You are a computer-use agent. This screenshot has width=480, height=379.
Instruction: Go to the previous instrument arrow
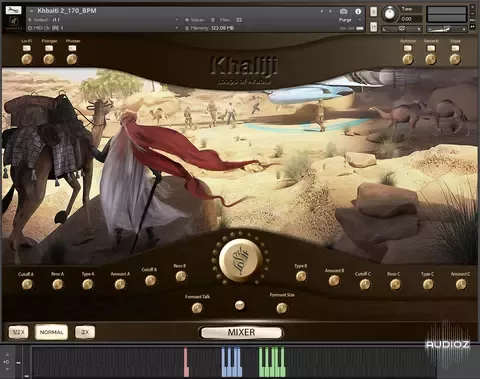(x=322, y=11)
